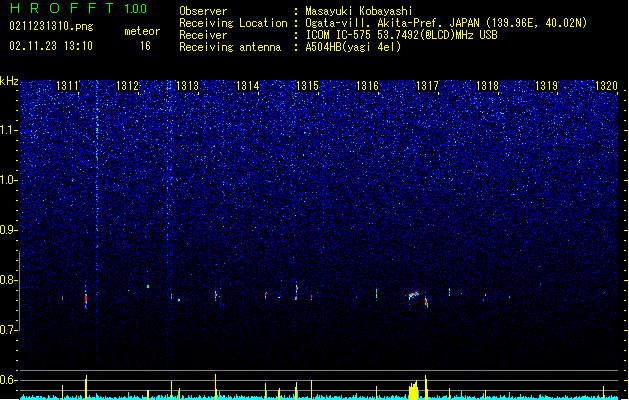Click the 1312 time axis label
This screenshot has height=400, width=629.
tap(127, 86)
